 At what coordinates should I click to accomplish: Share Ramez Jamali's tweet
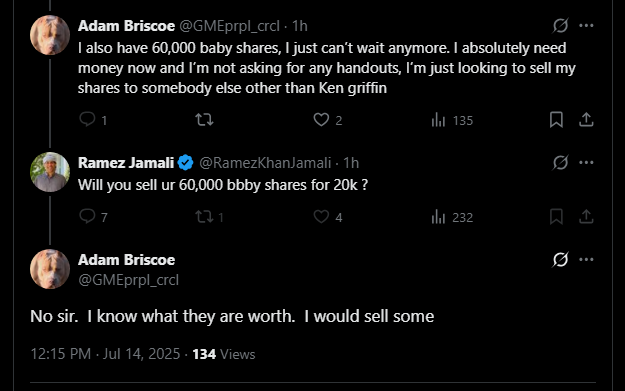click(586, 217)
